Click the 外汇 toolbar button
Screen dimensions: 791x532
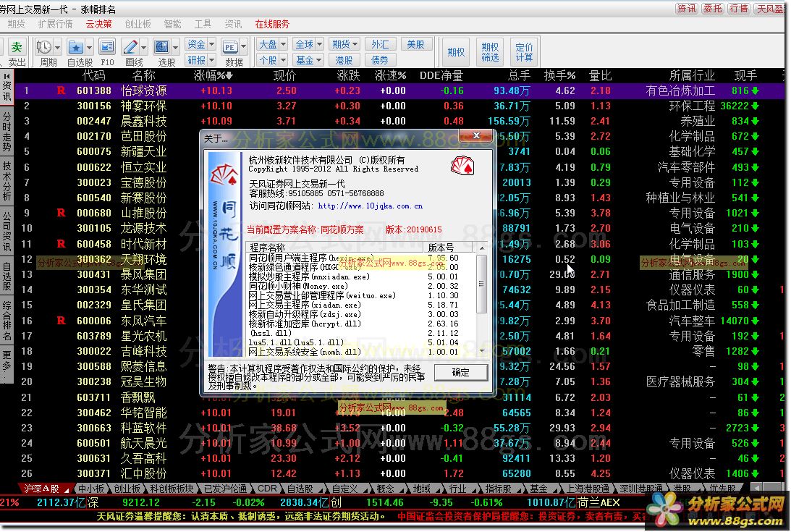[x=380, y=44]
